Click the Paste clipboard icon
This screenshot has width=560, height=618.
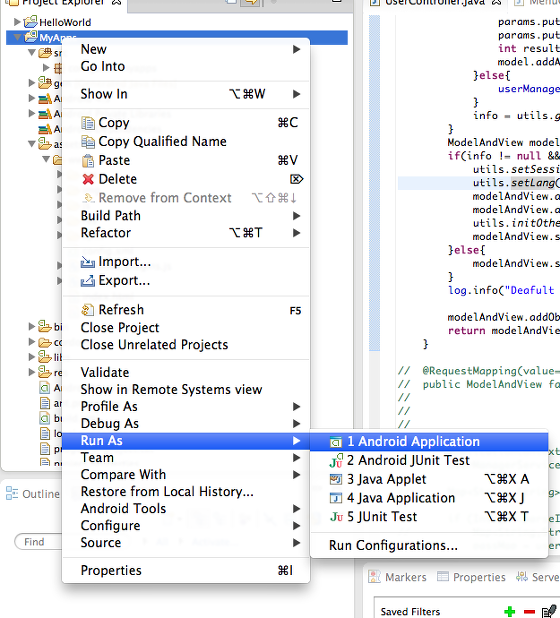(x=88, y=161)
